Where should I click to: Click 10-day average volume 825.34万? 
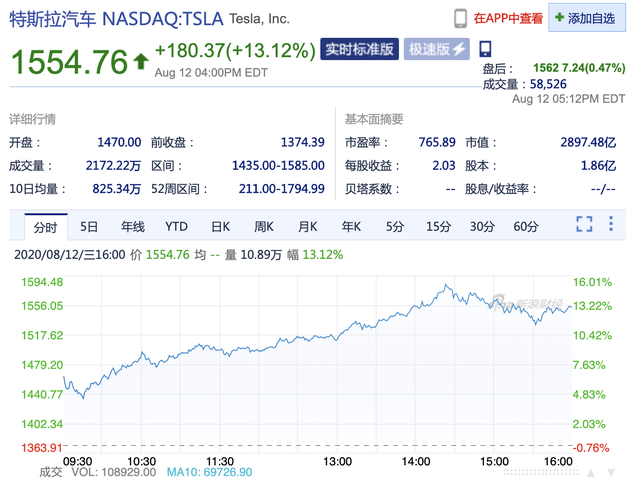(117, 189)
